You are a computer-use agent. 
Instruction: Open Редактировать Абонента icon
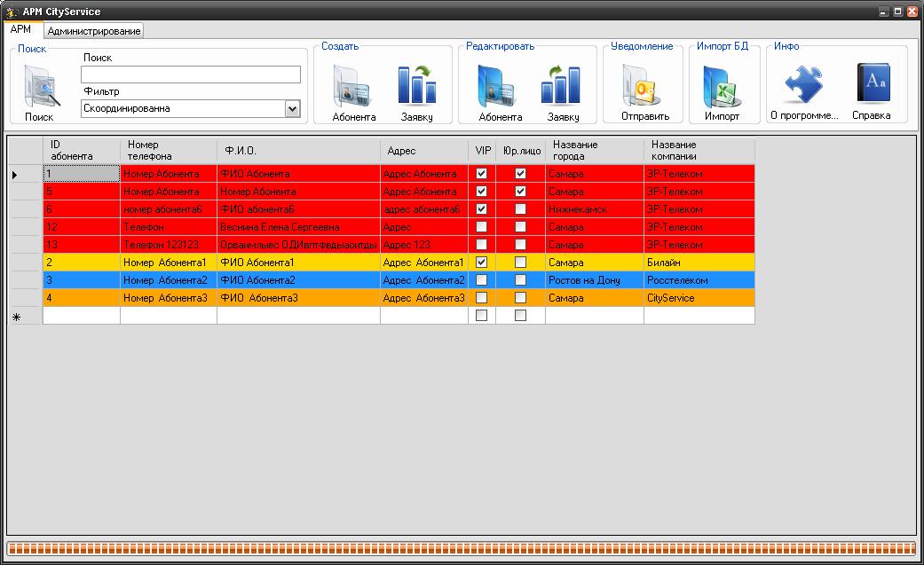tap(497, 87)
